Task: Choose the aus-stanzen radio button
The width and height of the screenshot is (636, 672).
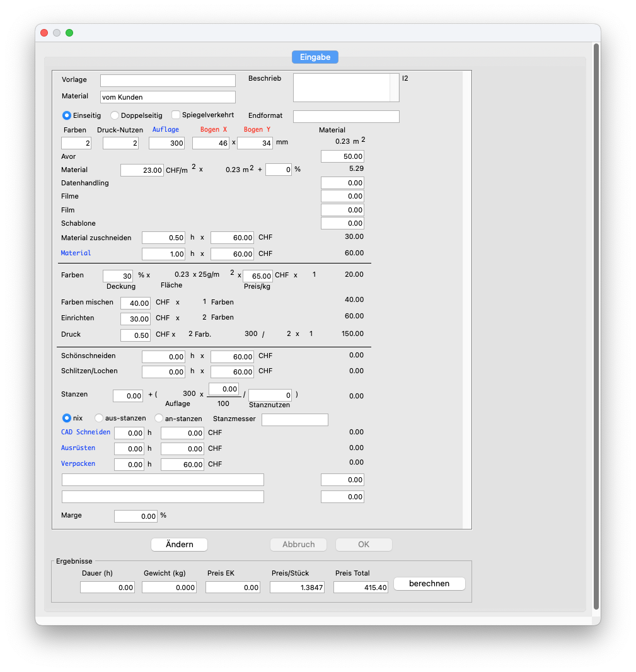Action: coord(99,418)
